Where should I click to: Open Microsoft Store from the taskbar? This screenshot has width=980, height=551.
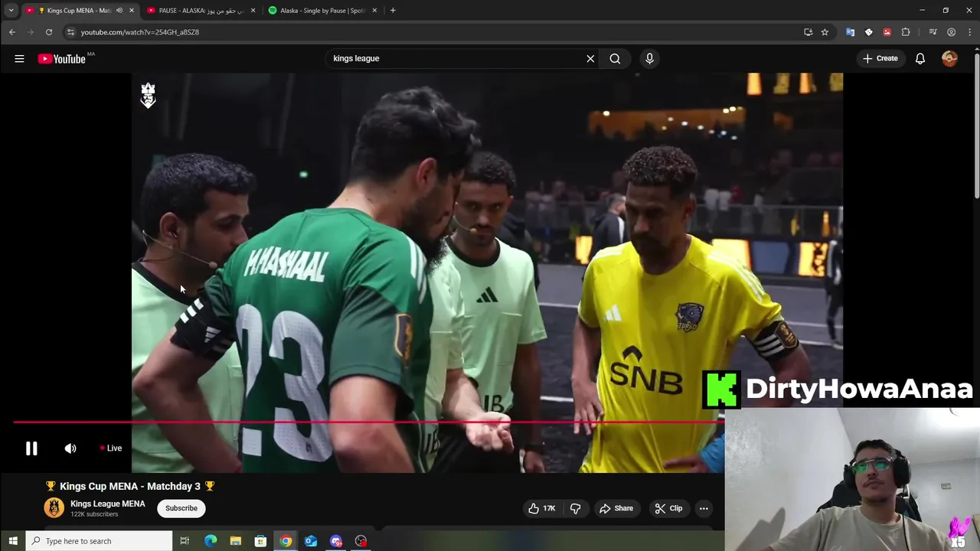click(260, 541)
